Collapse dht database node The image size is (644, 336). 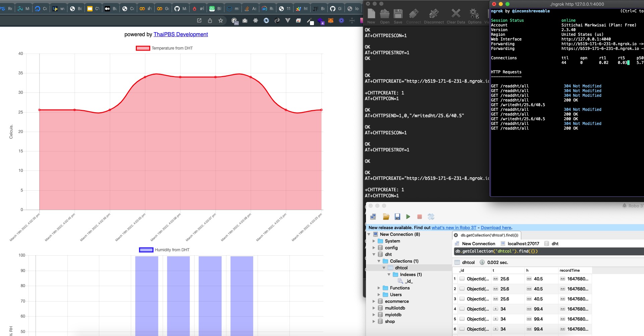[374, 254]
